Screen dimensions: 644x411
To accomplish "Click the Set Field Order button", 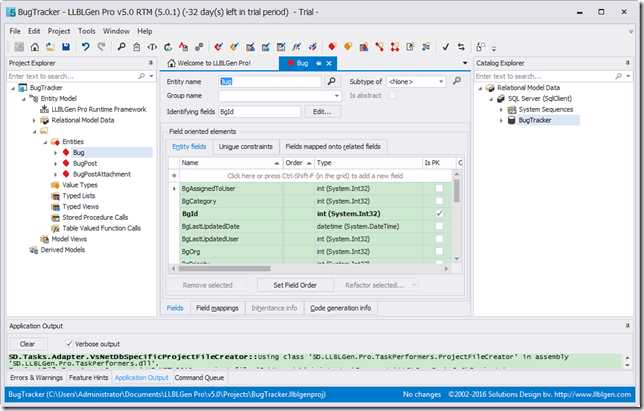I will (x=295, y=285).
